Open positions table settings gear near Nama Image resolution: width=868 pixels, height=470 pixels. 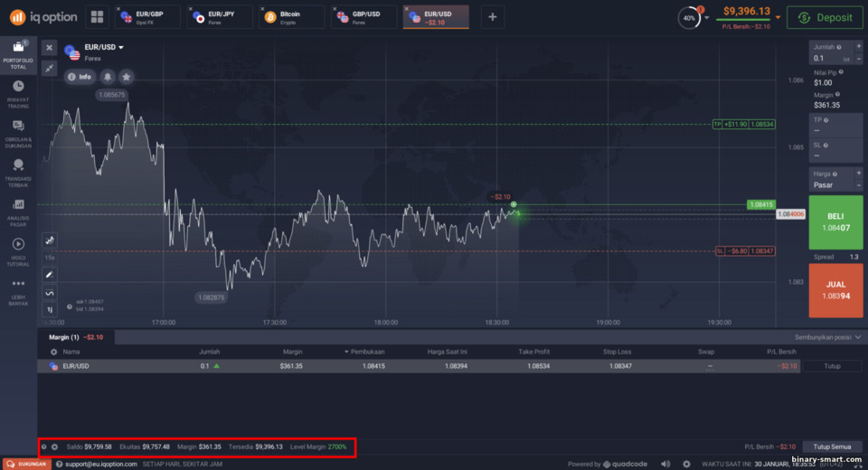[53, 352]
